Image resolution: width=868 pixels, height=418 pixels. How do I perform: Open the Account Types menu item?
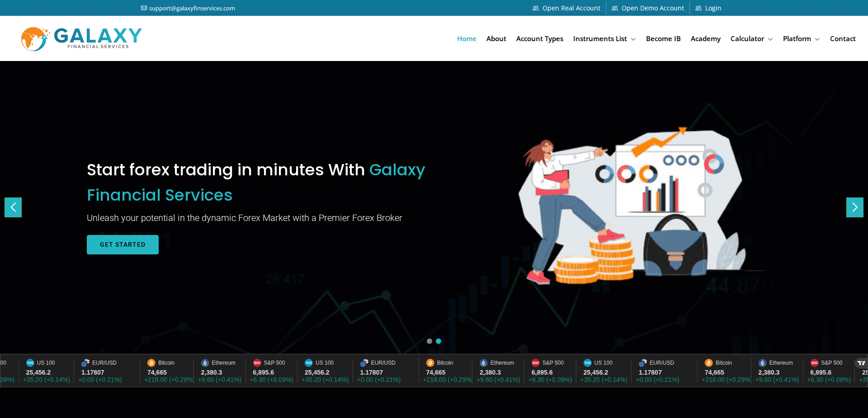[x=539, y=39]
